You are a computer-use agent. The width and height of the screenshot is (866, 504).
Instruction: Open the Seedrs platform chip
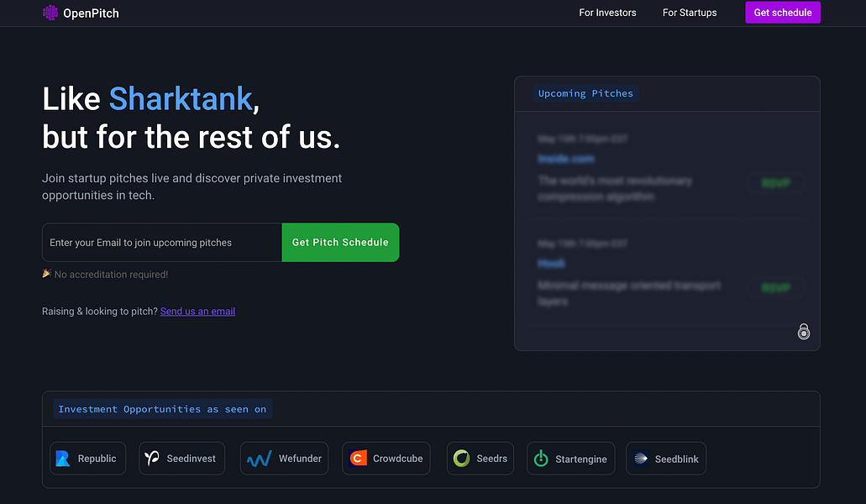point(480,458)
